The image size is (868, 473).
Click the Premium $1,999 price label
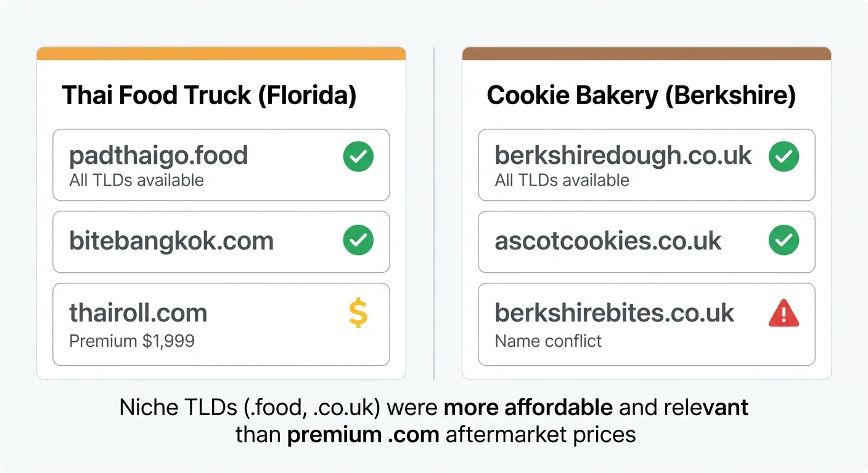pyautogui.click(x=132, y=341)
